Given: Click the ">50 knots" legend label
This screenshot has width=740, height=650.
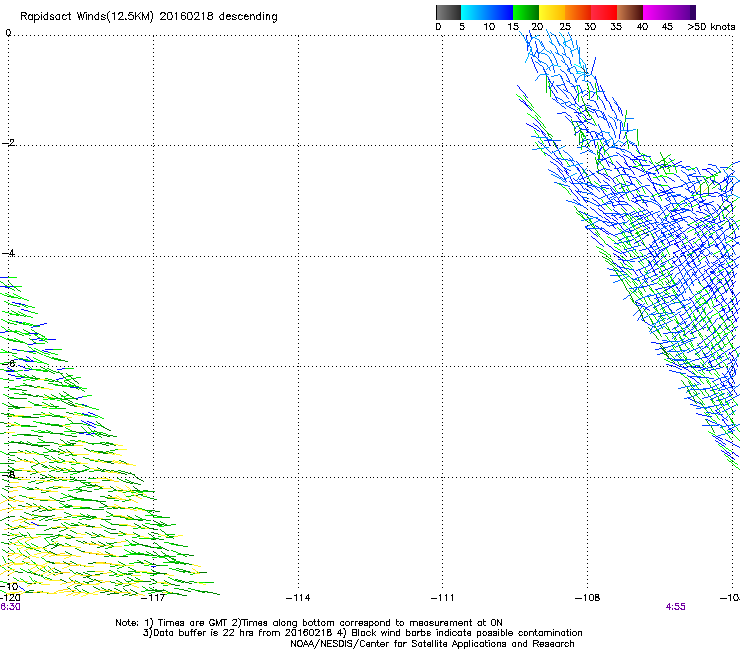Looking at the screenshot, I should [711, 27].
